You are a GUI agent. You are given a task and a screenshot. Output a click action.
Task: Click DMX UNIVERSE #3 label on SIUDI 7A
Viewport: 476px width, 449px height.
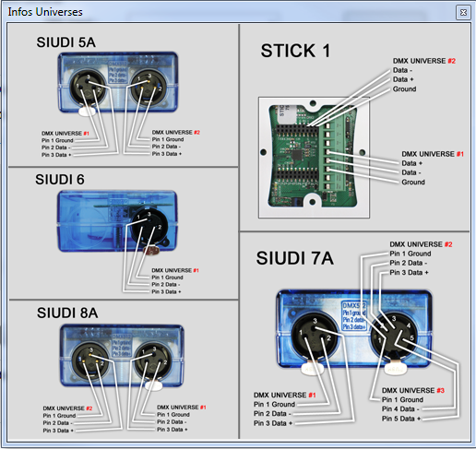coord(413,390)
